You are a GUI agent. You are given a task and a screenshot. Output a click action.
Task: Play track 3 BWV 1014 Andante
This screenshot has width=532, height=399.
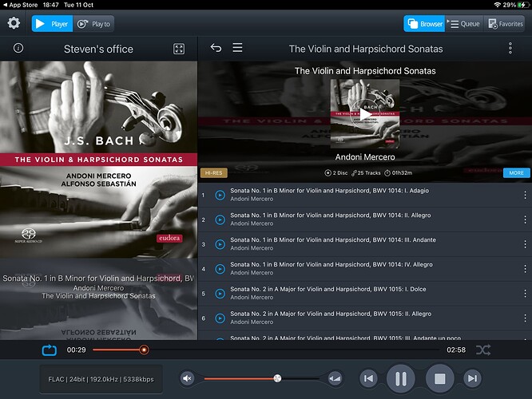220,244
